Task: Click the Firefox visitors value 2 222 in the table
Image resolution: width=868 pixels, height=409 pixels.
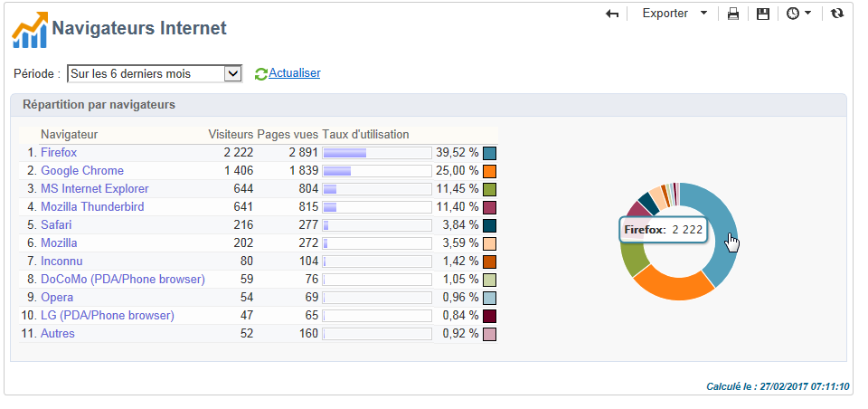Action: tap(239, 152)
